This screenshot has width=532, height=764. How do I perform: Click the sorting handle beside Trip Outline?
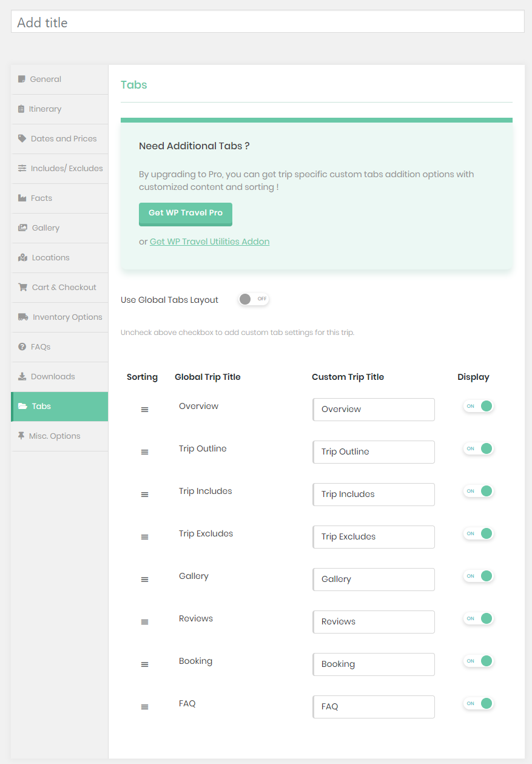coord(144,452)
